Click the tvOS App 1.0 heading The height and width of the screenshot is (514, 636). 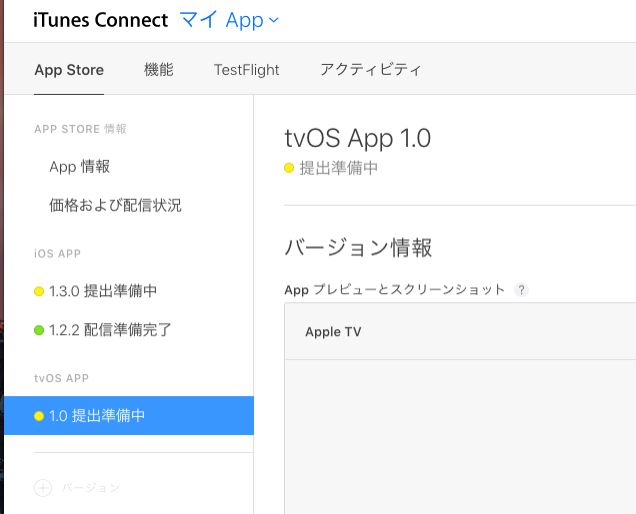357,138
